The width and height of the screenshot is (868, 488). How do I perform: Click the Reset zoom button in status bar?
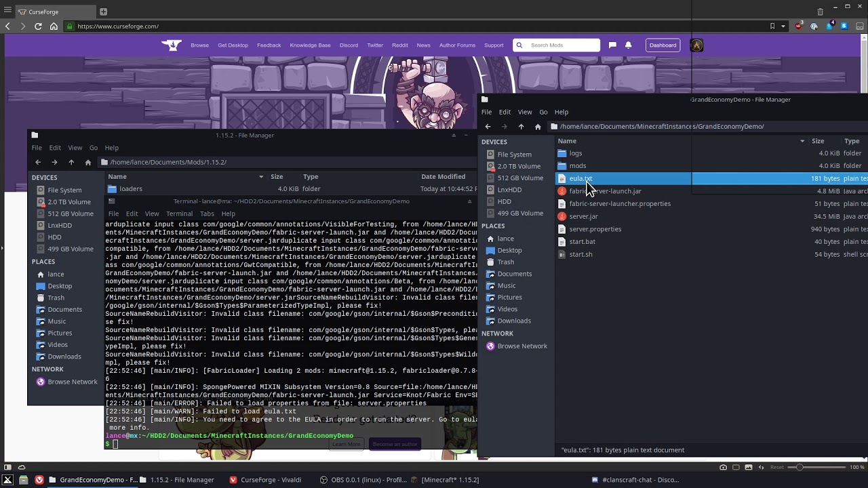pos(776,467)
